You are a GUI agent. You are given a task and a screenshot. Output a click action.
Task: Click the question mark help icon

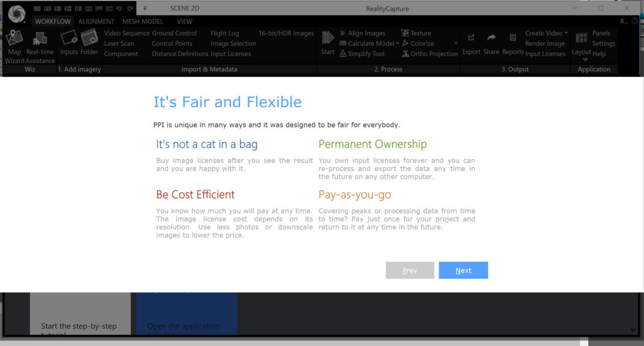click(635, 21)
